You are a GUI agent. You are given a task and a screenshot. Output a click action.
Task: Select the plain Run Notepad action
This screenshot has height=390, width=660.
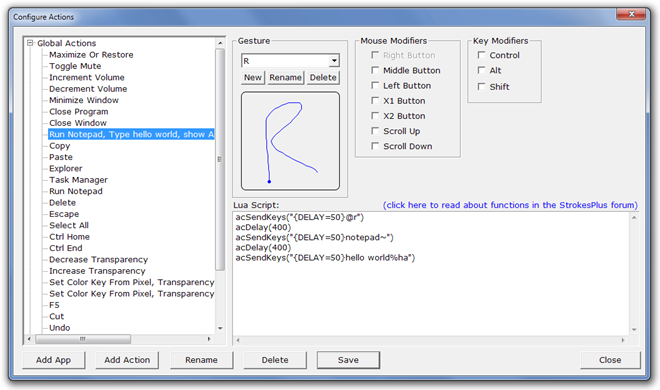(76, 191)
